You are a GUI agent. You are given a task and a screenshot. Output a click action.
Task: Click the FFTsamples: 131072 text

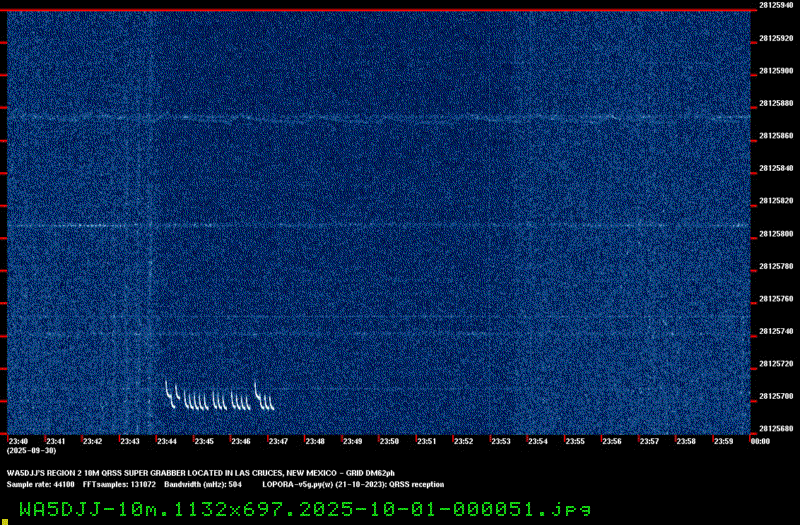pos(119,485)
